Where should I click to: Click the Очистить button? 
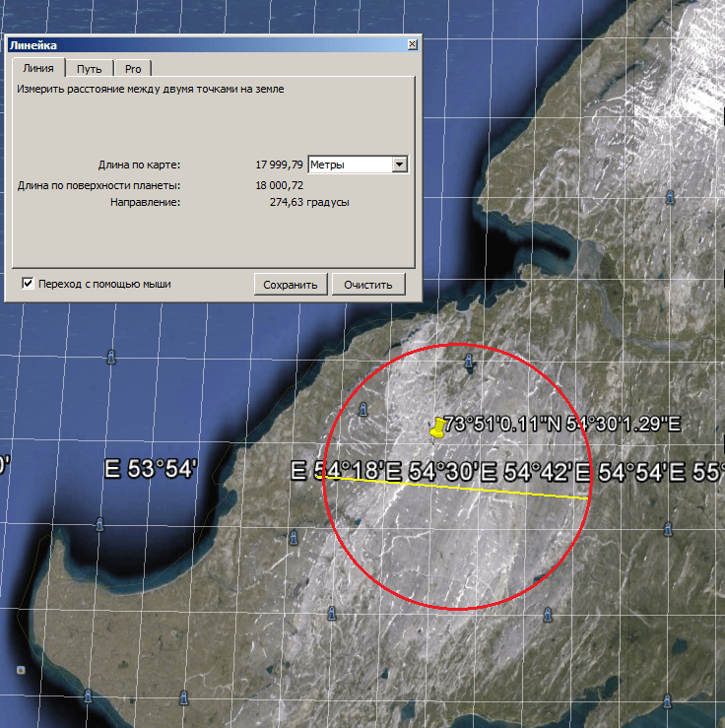pos(368,284)
